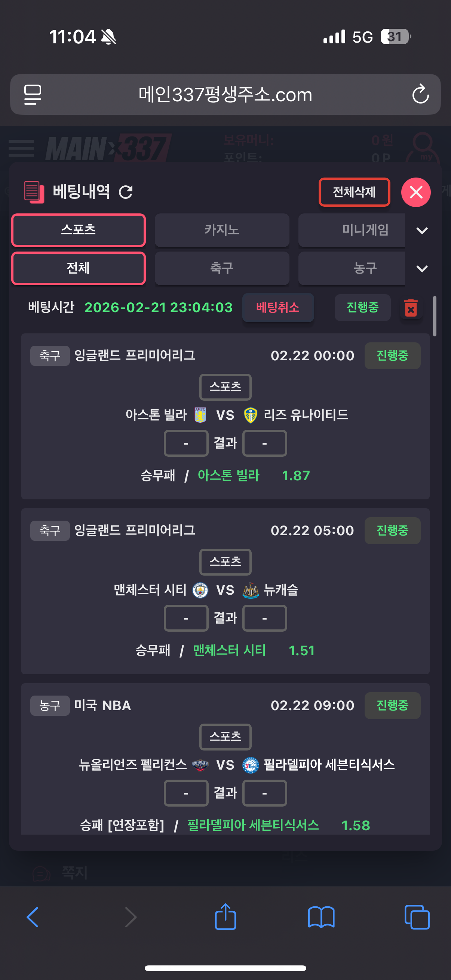The width and height of the screenshot is (451, 980).
Task: Tap the Safari reload page icon
Action: (x=420, y=94)
